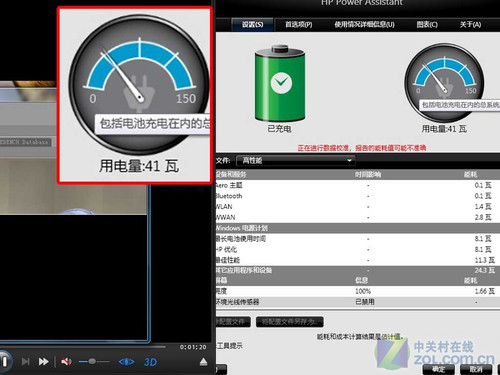
Task: Select the 最长电池使用时间 power plan
Action: point(358,239)
